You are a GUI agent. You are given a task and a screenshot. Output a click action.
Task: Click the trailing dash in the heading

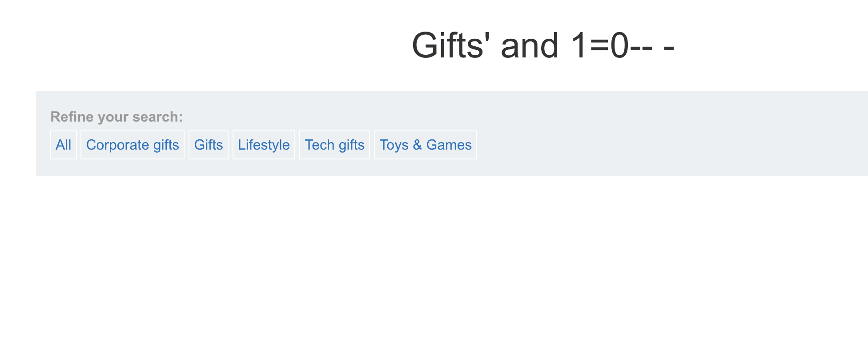[669, 46]
